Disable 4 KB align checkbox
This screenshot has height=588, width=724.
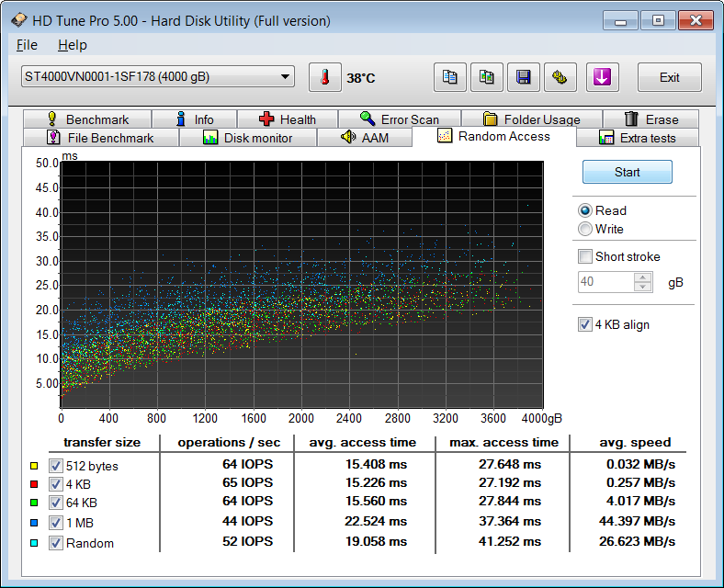click(x=585, y=324)
